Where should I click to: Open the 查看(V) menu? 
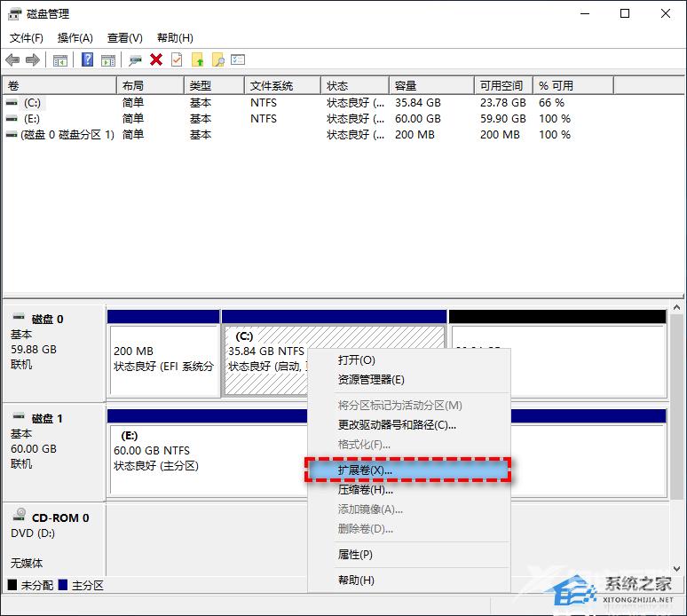coord(125,38)
